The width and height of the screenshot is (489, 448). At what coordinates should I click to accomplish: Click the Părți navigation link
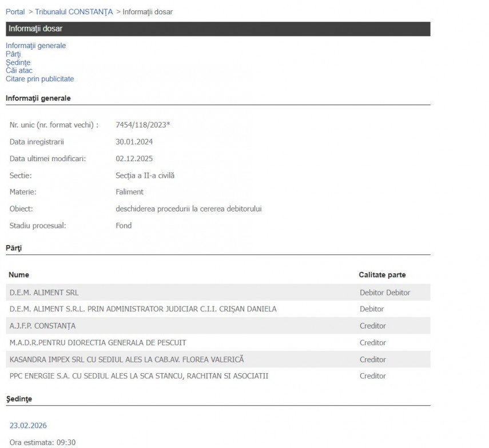click(13, 54)
